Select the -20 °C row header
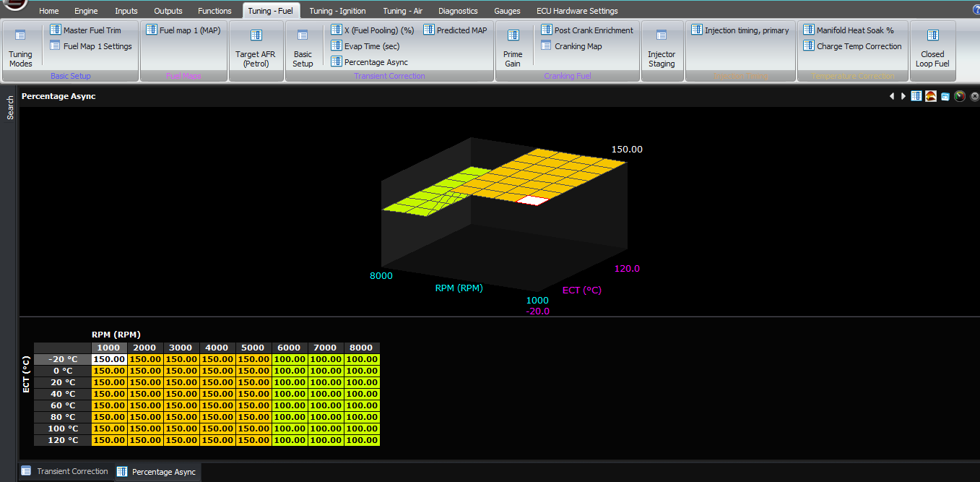 63,359
